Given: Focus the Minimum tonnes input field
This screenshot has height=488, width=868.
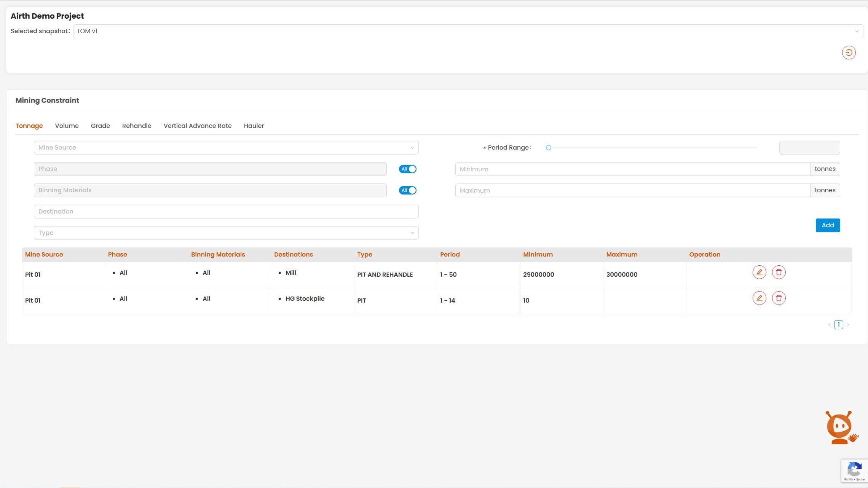Looking at the screenshot, I should (632, 169).
